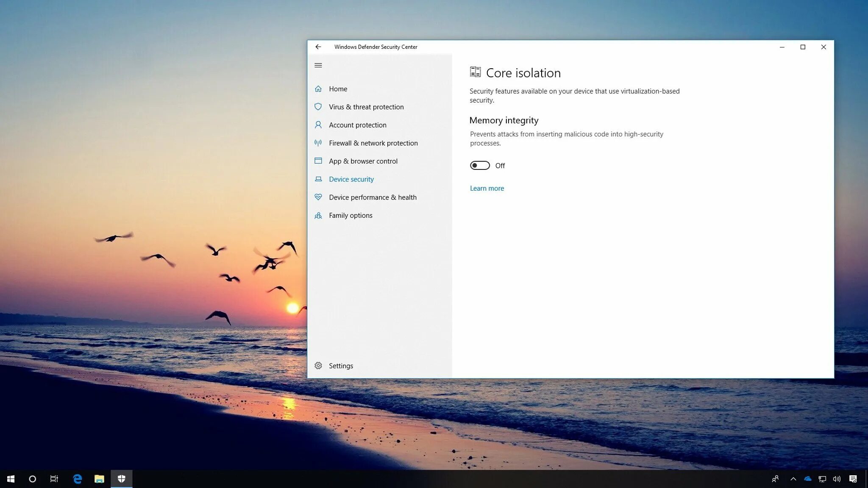The width and height of the screenshot is (868, 488).
Task: Click the Virus & threat protection icon
Action: click(318, 107)
